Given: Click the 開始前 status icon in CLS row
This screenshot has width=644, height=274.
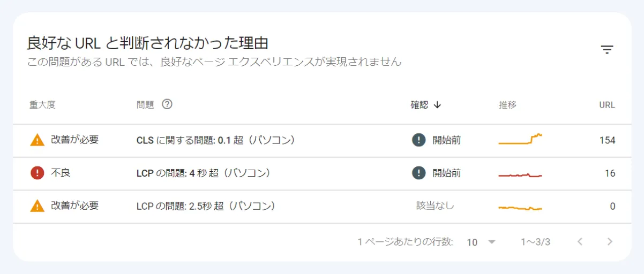Looking at the screenshot, I should [x=418, y=140].
